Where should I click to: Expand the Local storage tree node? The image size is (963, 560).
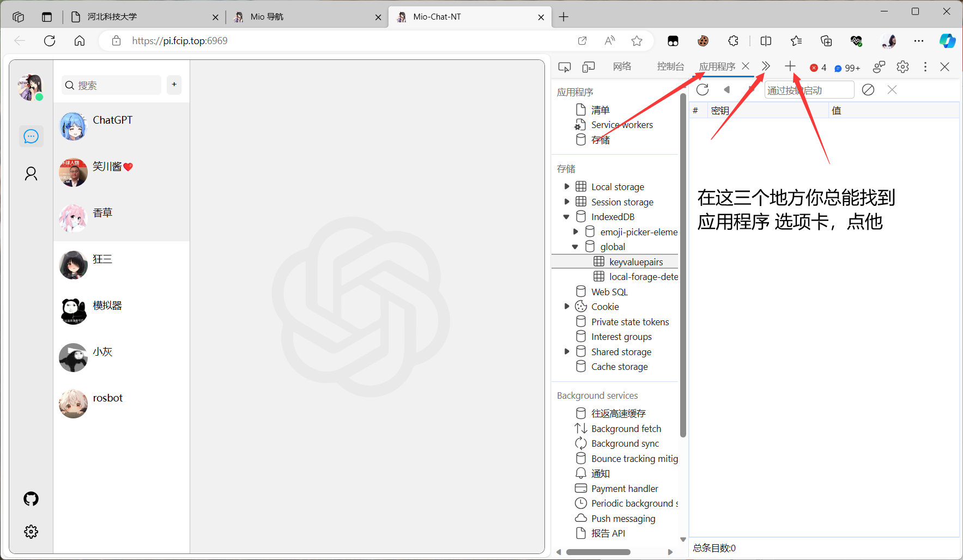[567, 187]
